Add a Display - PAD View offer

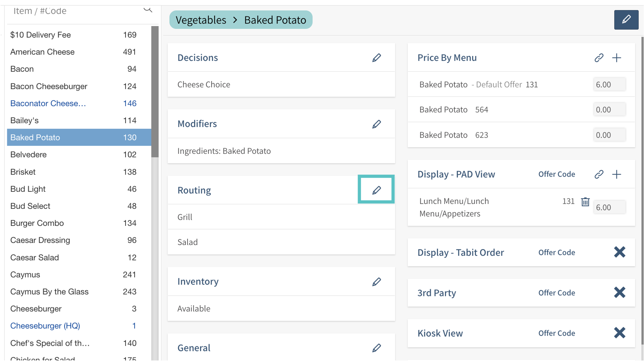pyautogui.click(x=616, y=174)
